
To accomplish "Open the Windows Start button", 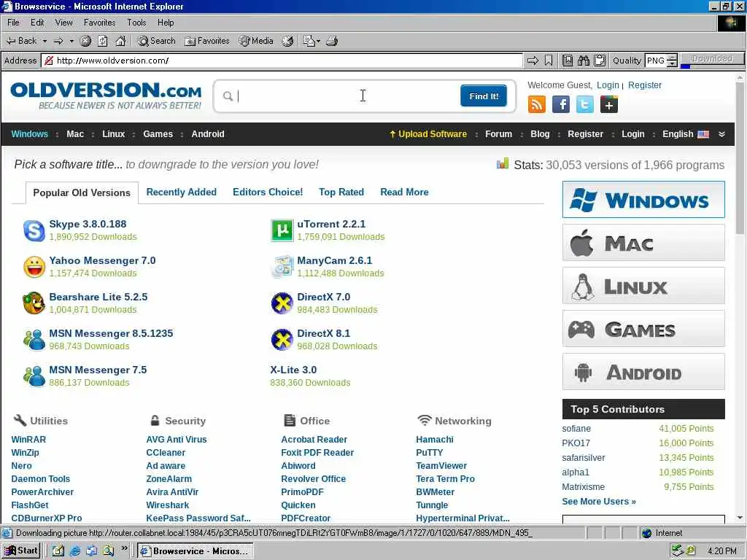I will (x=20, y=551).
